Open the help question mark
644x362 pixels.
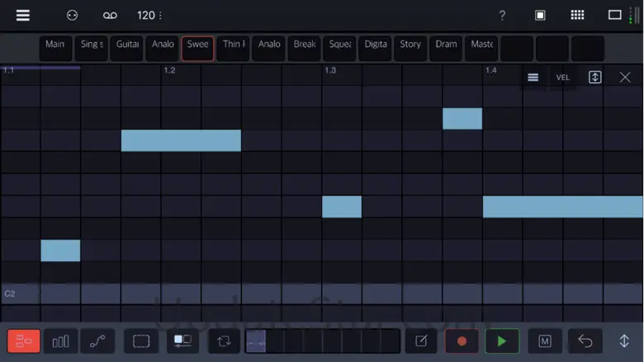[502, 16]
